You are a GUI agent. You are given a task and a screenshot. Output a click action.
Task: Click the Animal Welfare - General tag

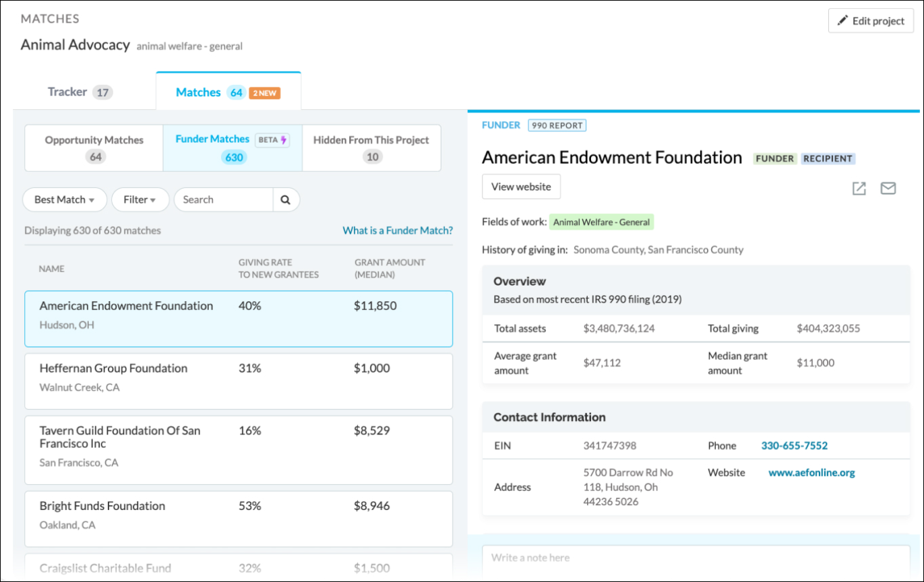pyautogui.click(x=601, y=222)
